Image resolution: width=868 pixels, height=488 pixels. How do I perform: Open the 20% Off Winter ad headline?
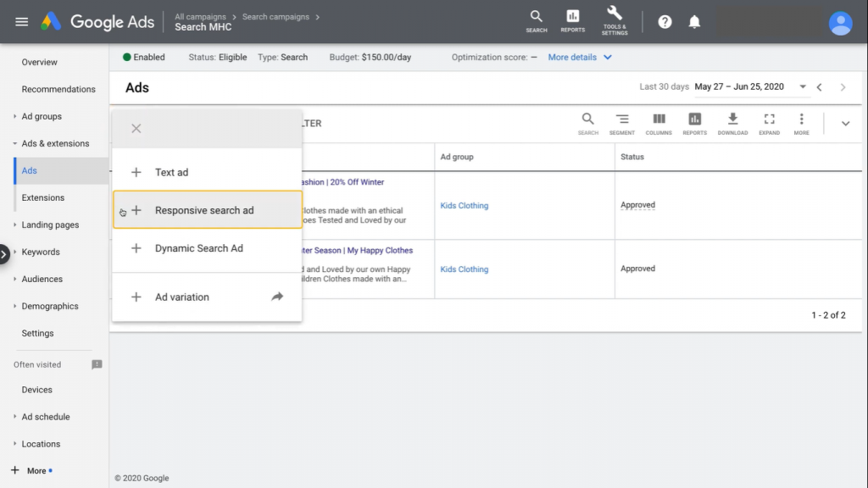click(x=343, y=182)
